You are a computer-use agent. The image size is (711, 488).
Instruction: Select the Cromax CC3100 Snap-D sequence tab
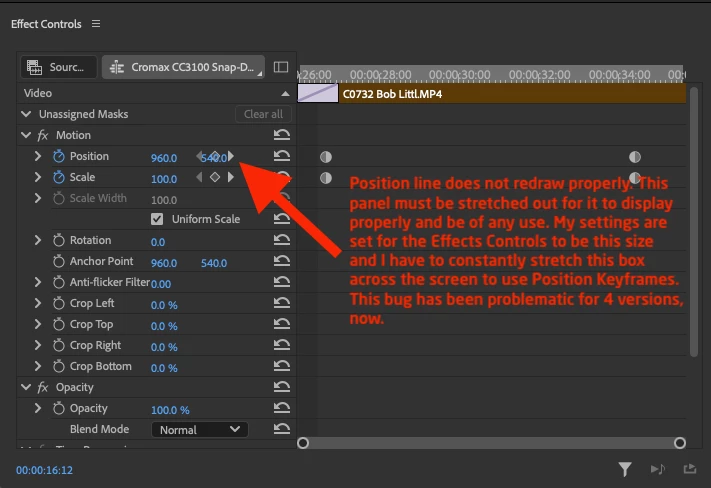[183, 67]
